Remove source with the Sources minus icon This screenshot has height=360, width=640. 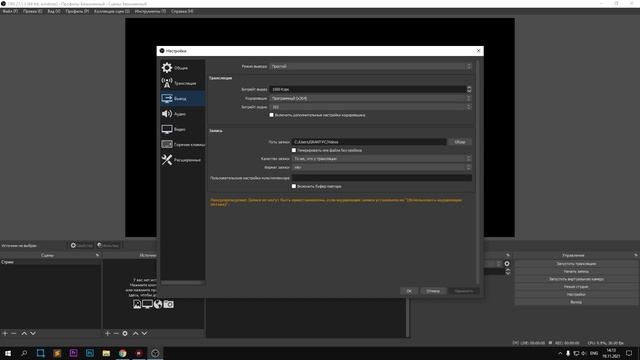coord(116,333)
